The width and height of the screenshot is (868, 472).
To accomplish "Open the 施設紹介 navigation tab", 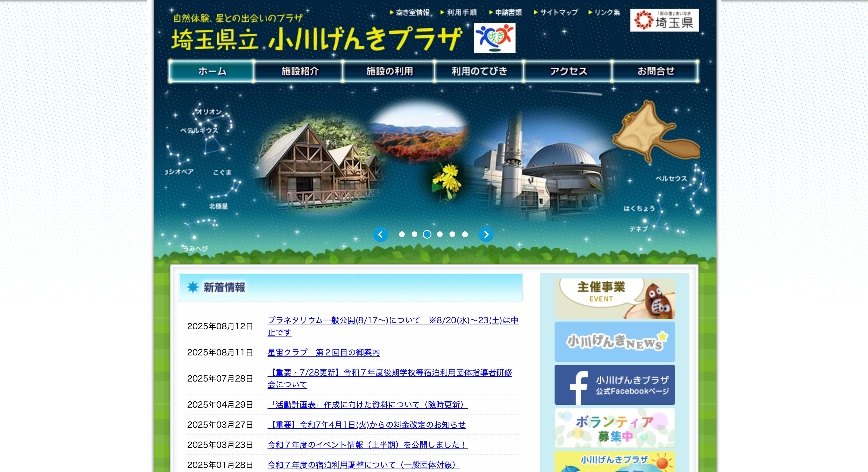I will (x=299, y=71).
